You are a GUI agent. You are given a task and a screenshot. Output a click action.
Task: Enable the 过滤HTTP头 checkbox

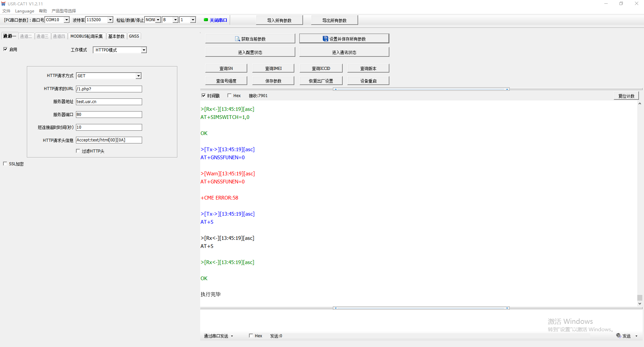click(78, 151)
